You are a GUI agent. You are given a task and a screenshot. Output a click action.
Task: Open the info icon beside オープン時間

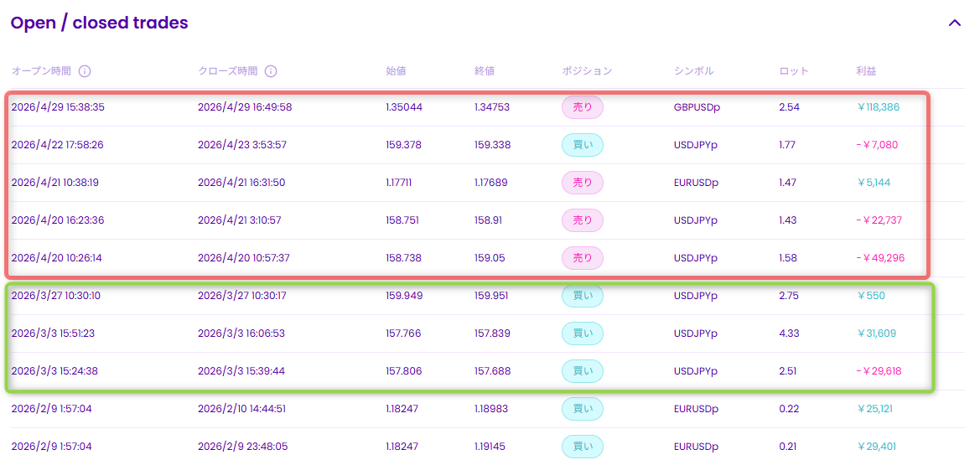(85, 71)
